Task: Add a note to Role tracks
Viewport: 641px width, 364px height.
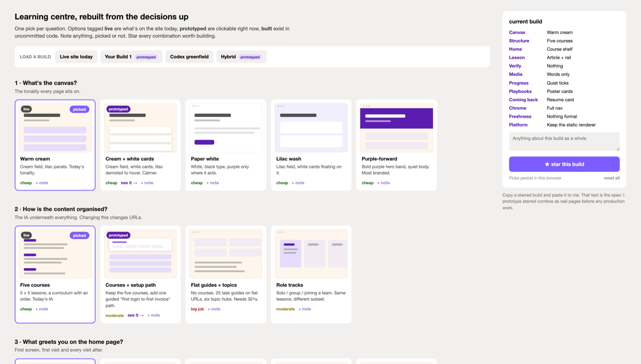Action: [305, 309]
